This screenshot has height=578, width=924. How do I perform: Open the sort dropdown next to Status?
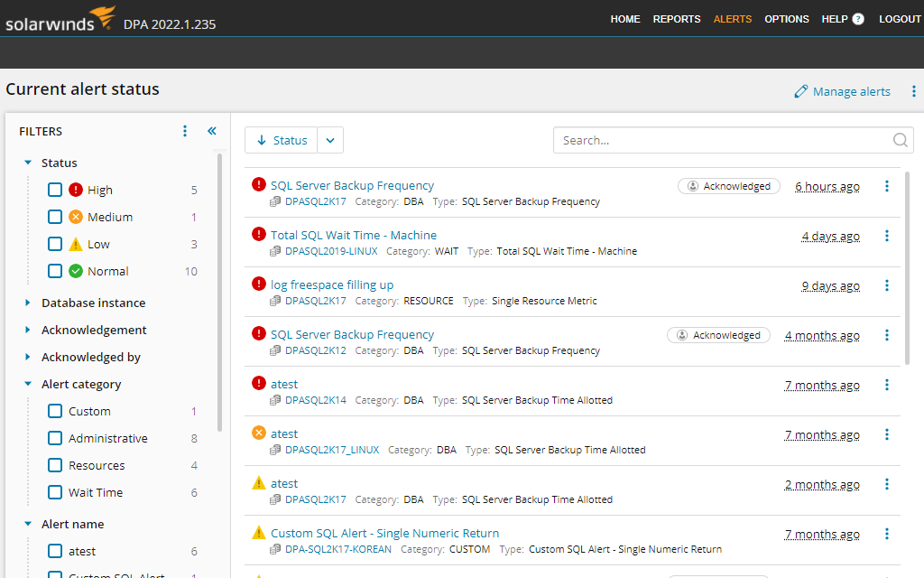(329, 140)
